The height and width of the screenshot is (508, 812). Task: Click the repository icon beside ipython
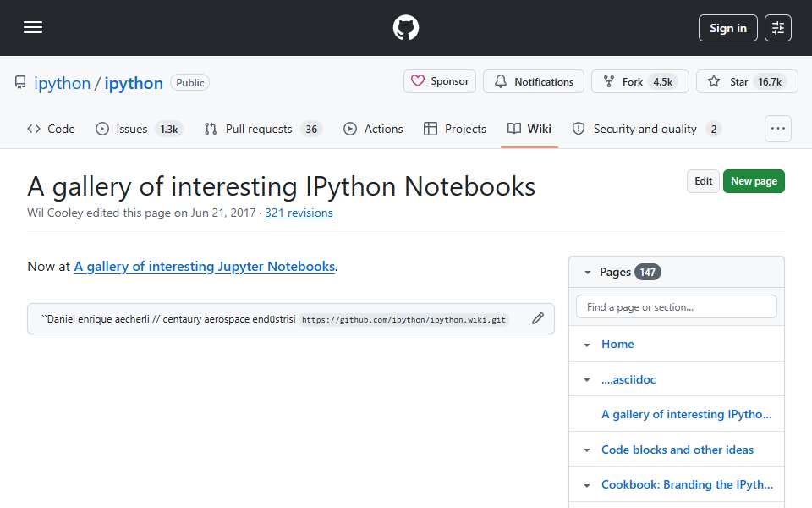(20, 82)
